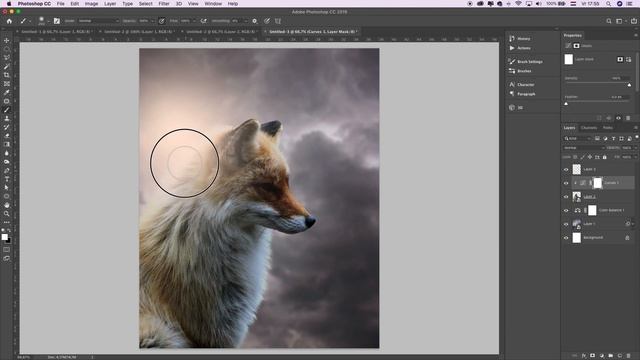The width and height of the screenshot is (640, 360).
Task: Click the foreground color swatch
Action: (4, 237)
